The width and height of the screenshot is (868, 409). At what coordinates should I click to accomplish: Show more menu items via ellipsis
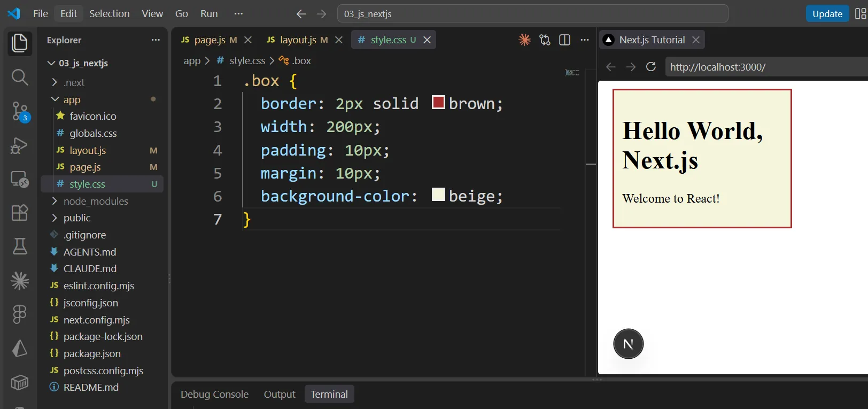239,14
